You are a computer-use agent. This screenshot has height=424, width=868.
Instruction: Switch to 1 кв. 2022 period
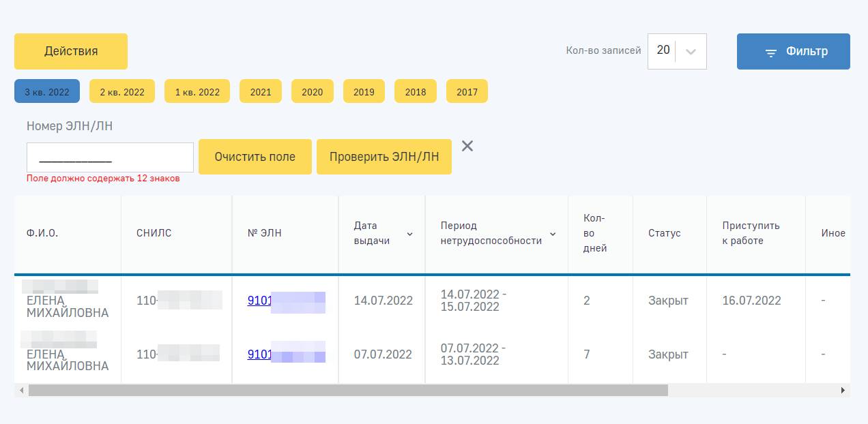pos(197,92)
